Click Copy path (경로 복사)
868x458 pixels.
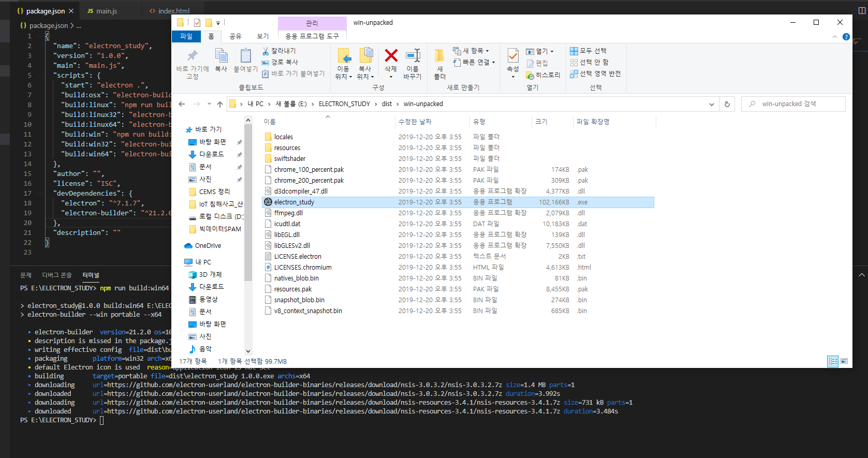[279, 62]
